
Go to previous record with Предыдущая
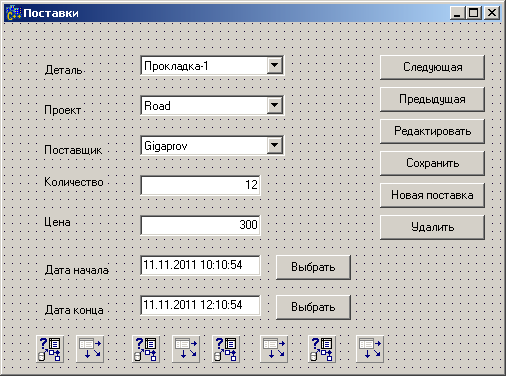coord(432,99)
